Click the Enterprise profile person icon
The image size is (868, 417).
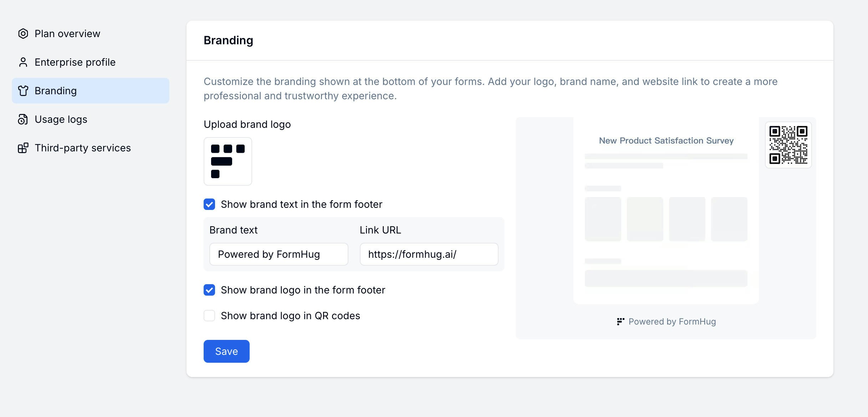[23, 62]
